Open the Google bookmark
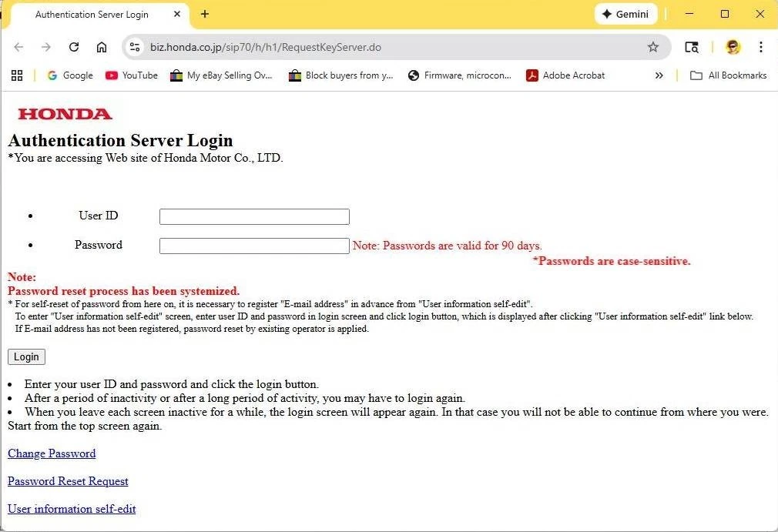 pos(70,75)
